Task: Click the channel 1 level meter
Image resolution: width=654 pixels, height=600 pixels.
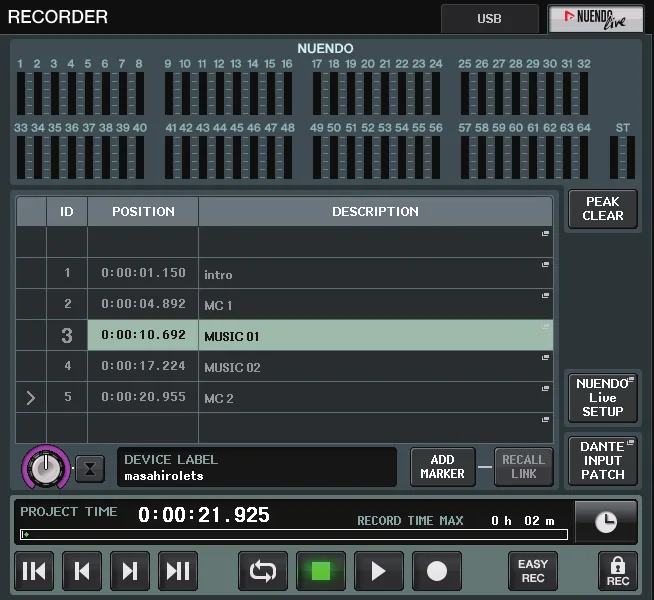Action: [21, 93]
